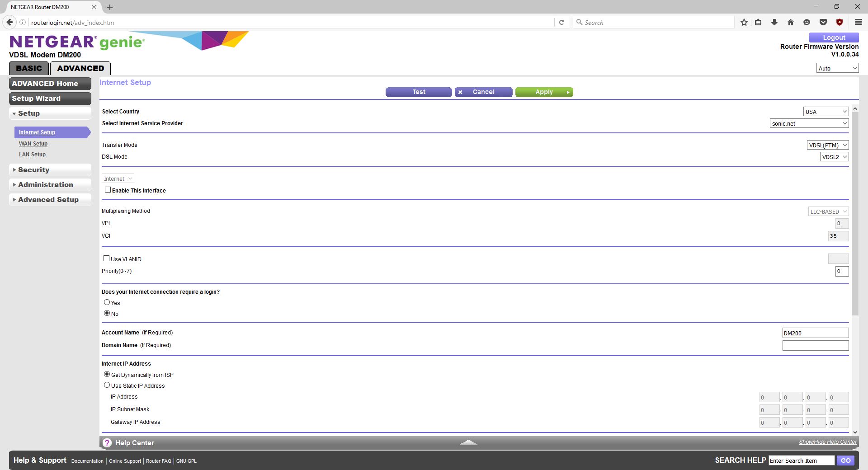Switch to the ADVANCED tab
Viewport: 868px width, 470px height.
coord(80,68)
